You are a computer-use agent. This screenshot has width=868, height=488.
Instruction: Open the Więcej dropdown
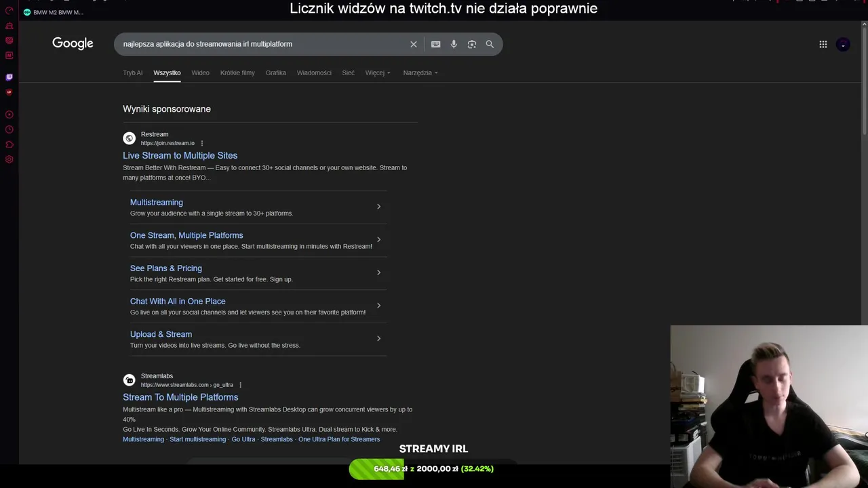pos(378,73)
